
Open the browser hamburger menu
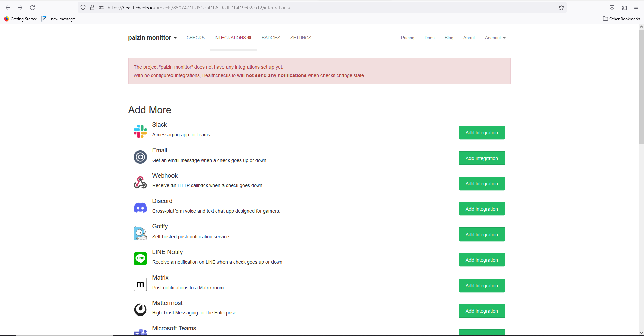[x=636, y=7]
